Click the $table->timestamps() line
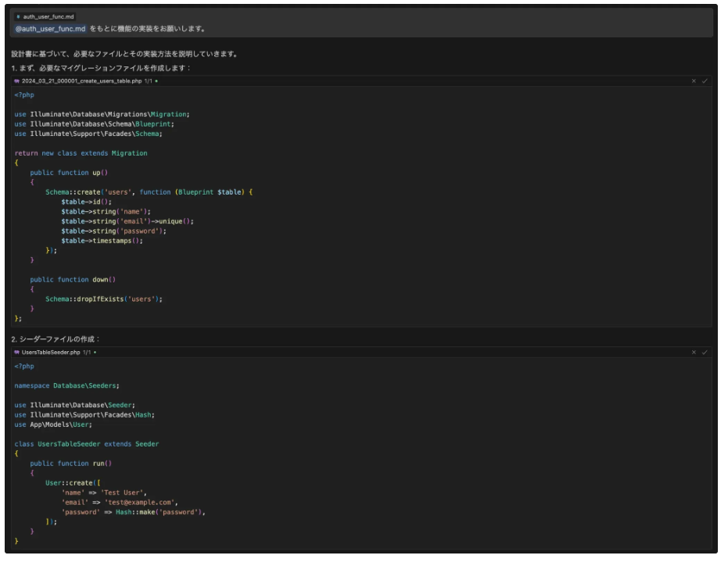Image resolution: width=728 pixels, height=566 pixels. [102, 241]
